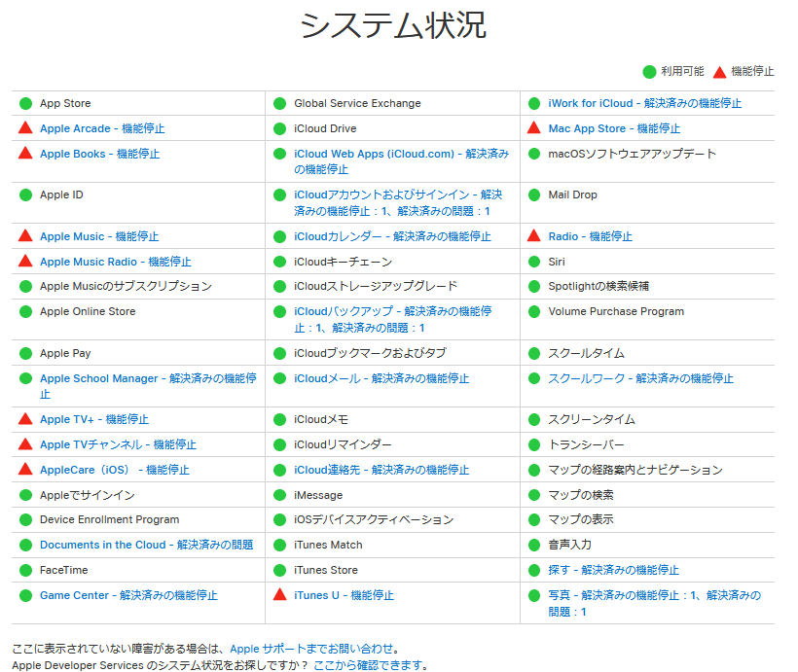
Task: Open Game Center - 解決済みの機能停止 link
Action: coord(128,595)
